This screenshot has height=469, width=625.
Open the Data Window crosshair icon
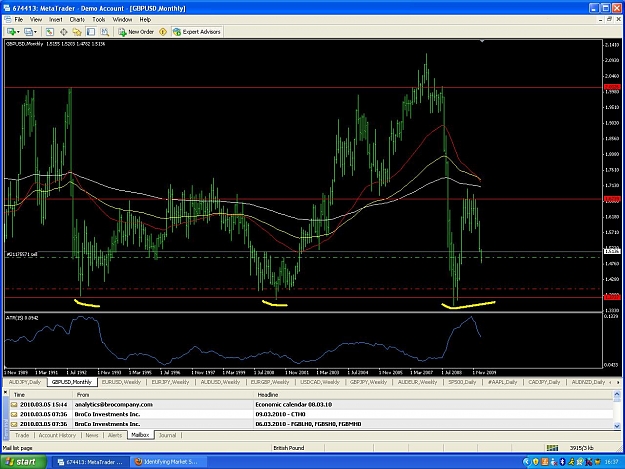tap(63, 32)
